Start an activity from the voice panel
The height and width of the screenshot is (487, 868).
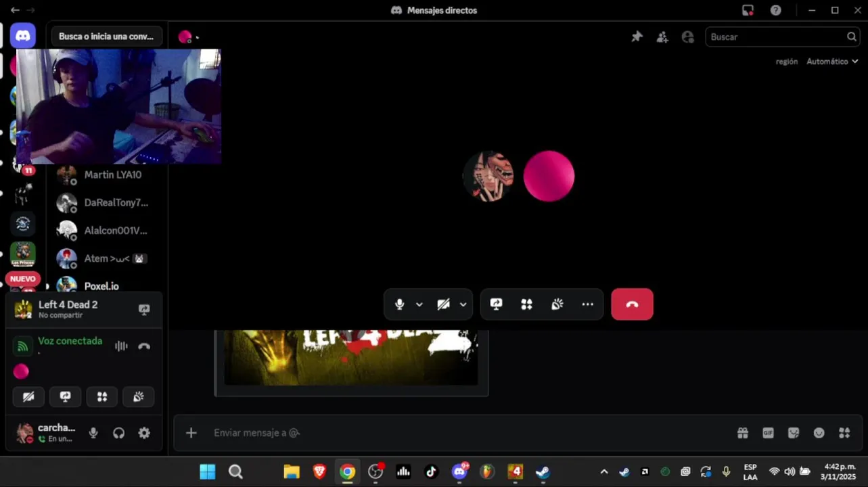point(102,397)
